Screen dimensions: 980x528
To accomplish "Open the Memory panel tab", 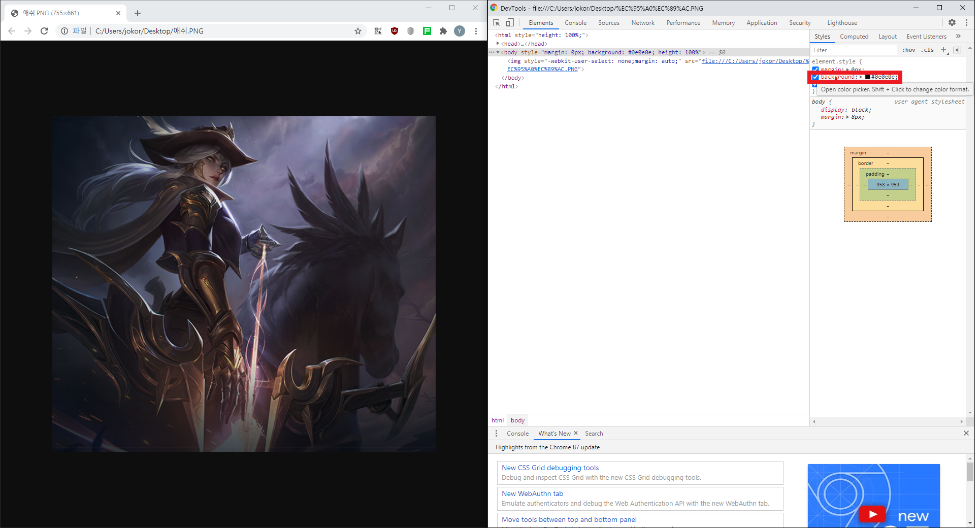I will point(724,23).
